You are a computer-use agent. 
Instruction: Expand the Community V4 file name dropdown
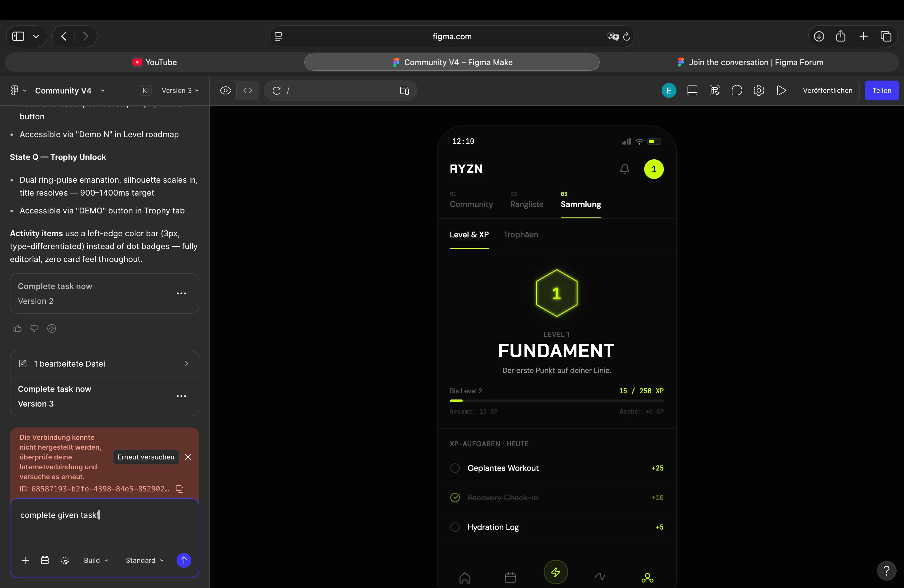pos(103,90)
